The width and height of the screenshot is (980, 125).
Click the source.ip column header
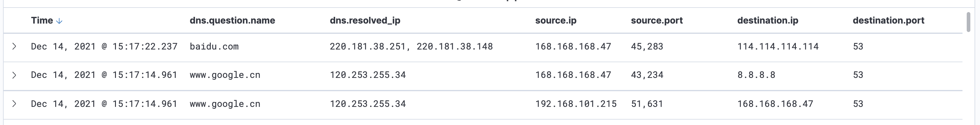click(x=556, y=21)
